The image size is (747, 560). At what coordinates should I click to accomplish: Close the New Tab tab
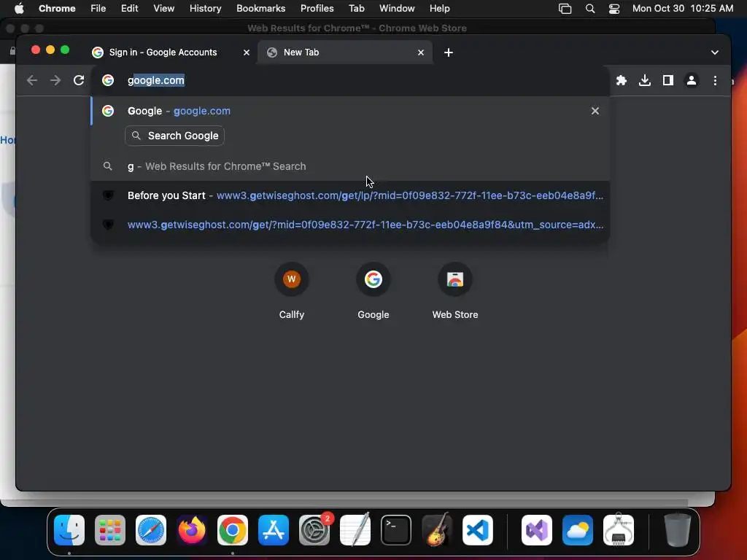click(421, 52)
